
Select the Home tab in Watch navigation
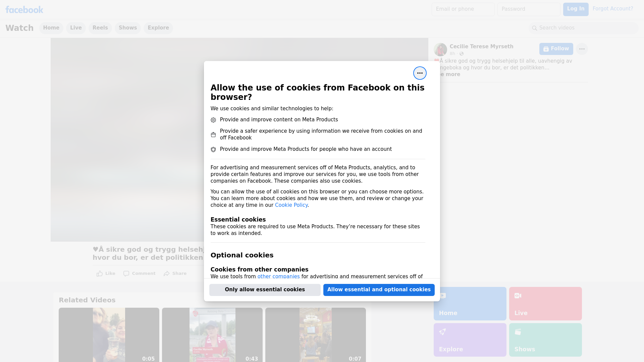[51, 28]
